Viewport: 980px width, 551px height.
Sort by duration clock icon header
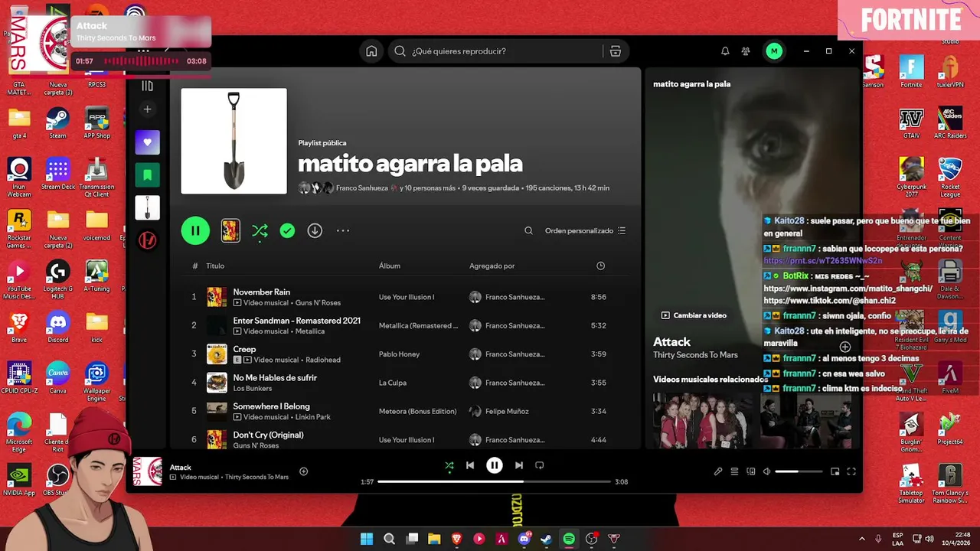click(600, 266)
